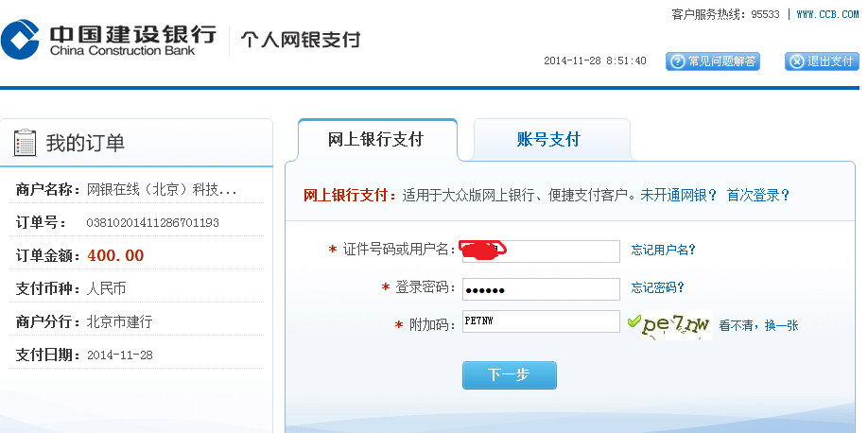Click the X icon in 退出支付
Viewport: 868px width, 433px height.
795,61
